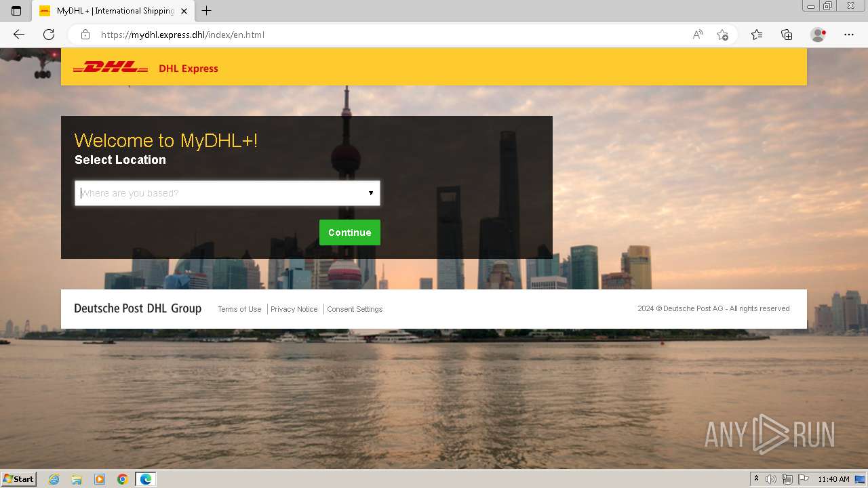Open the Favorites list icon
This screenshot has height=488, width=868.
pos(757,35)
